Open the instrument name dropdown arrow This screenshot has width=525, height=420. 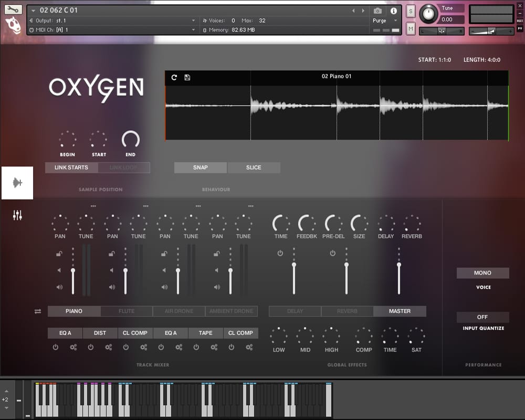pos(34,10)
